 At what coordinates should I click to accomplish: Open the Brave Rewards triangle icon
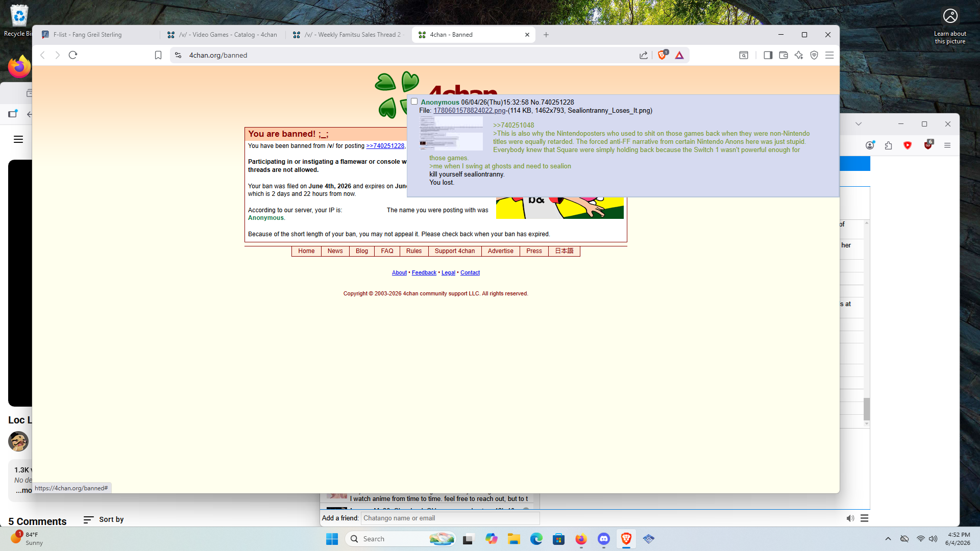pos(679,55)
